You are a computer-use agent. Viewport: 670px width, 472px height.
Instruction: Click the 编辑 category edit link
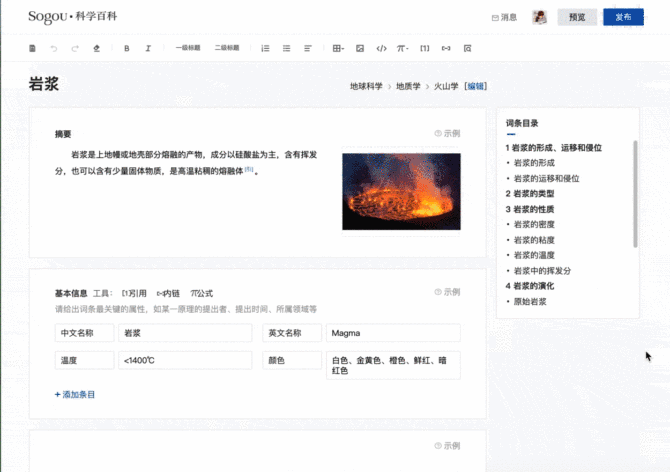[x=475, y=86]
